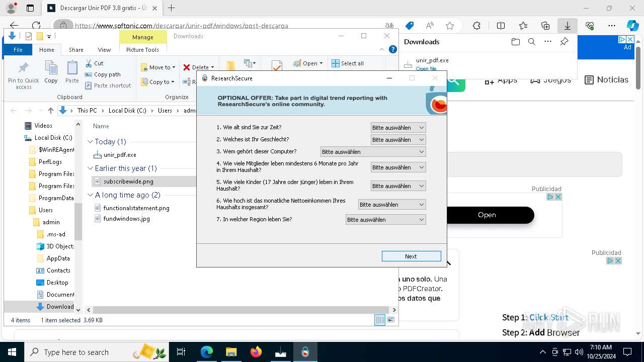644x362 pixels.
Task: Open the Kinder dropdown for question 5
Action: 398,186
